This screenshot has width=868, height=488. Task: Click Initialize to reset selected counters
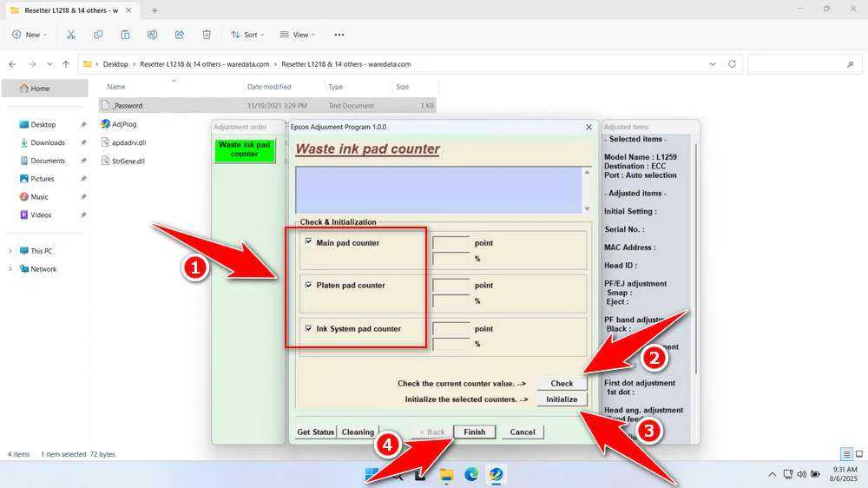coord(562,399)
